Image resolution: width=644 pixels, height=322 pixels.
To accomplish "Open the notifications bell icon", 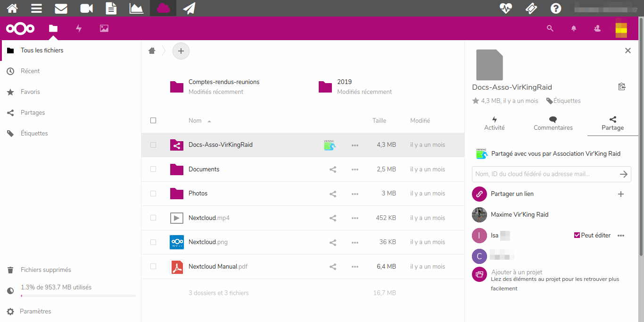I will coord(574,28).
